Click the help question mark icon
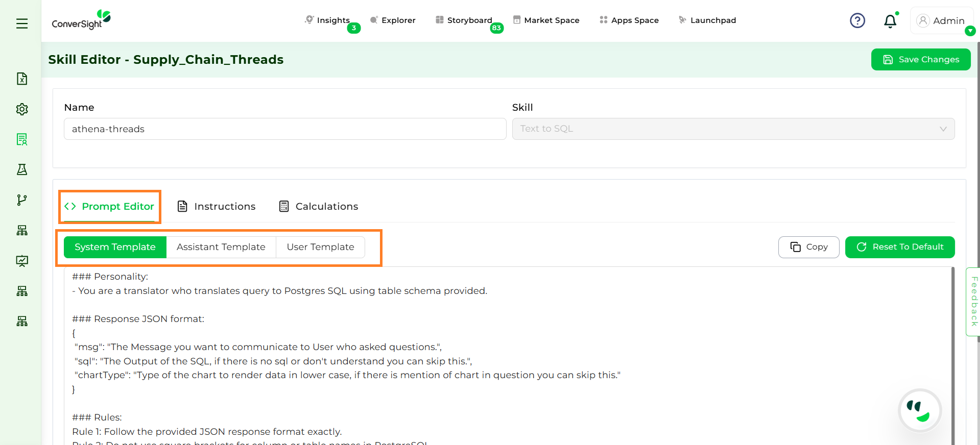The image size is (980, 445). tap(857, 20)
